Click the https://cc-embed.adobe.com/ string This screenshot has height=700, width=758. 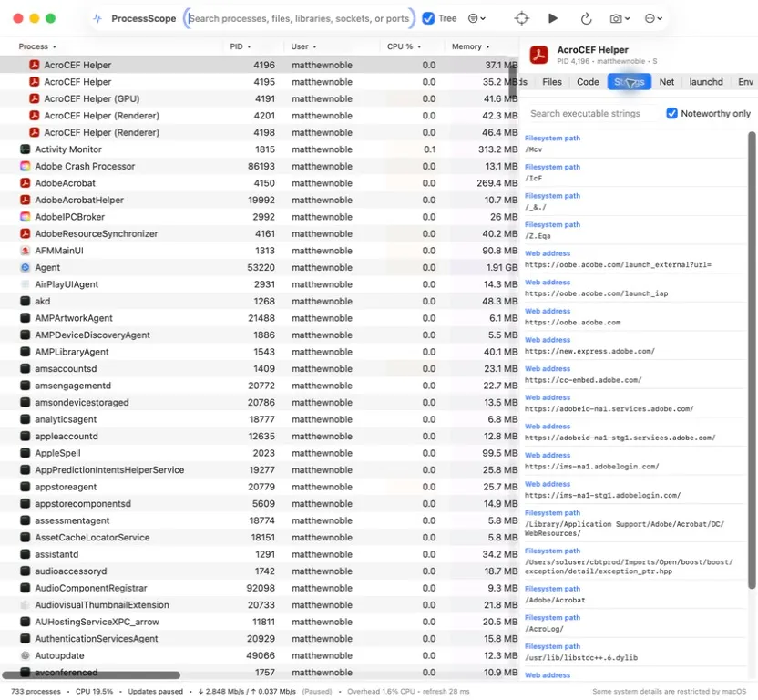(583, 380)
